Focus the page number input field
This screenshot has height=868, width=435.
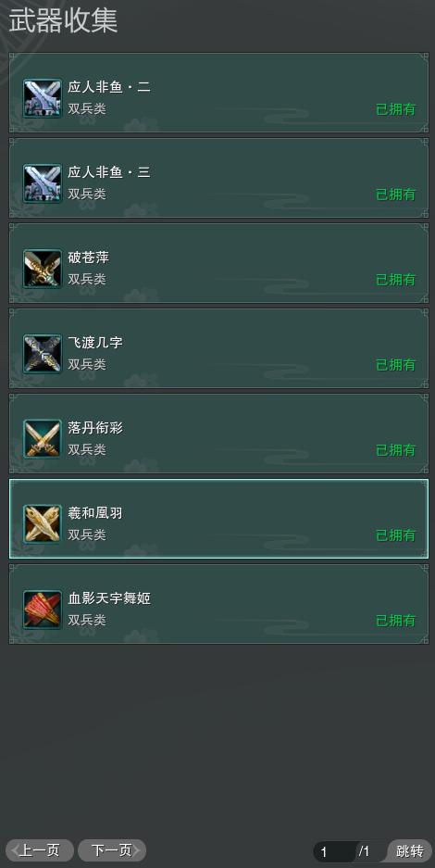click(334, 851)
